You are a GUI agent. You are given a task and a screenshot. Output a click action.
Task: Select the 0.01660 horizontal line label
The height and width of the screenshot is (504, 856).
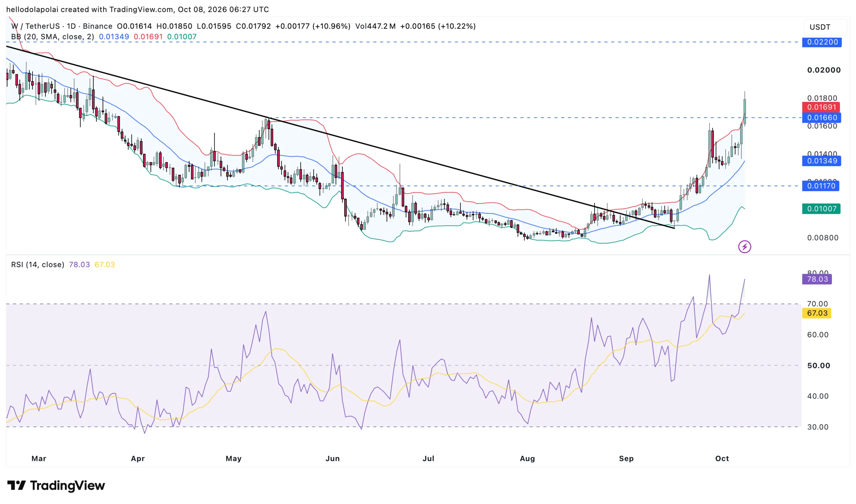click(822, 118)
